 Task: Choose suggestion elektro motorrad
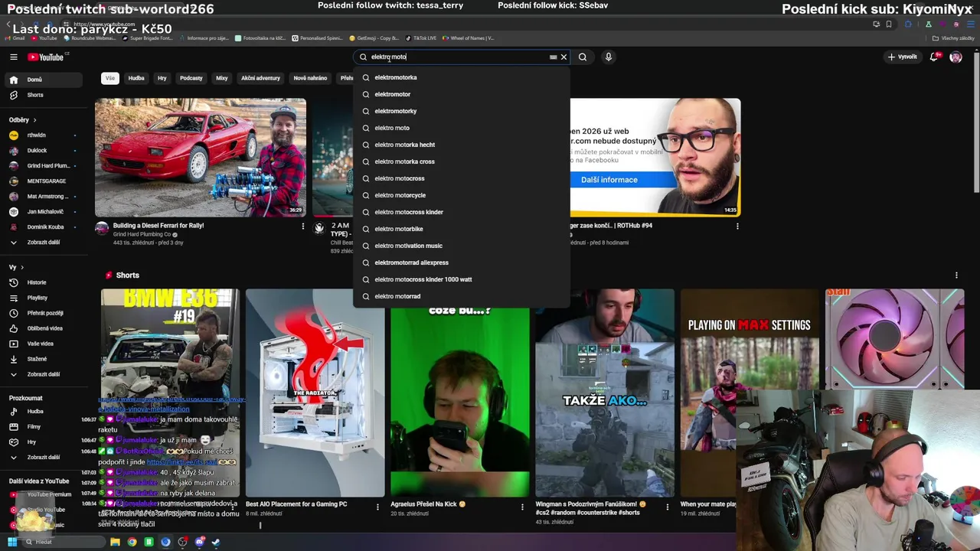pos(462,296)
